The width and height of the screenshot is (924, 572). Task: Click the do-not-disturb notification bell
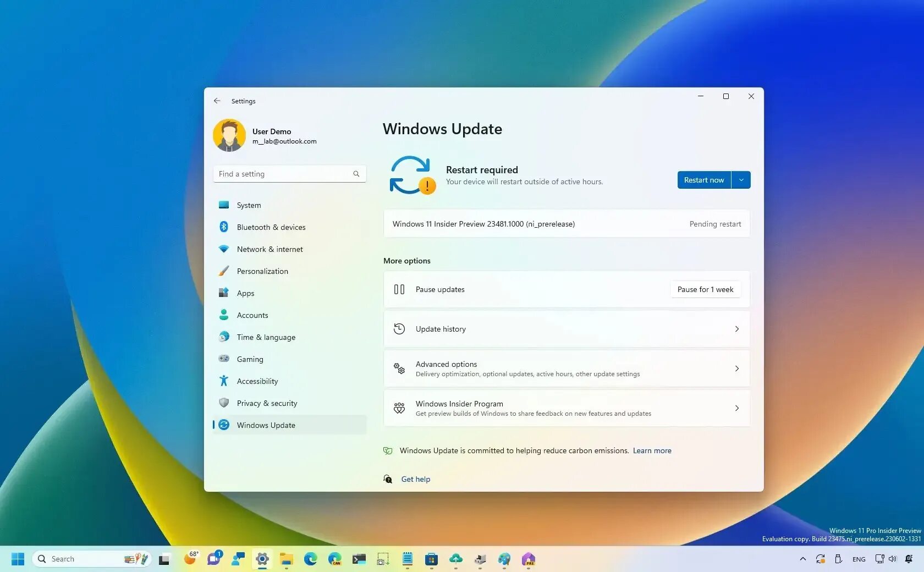click(909, 559)
